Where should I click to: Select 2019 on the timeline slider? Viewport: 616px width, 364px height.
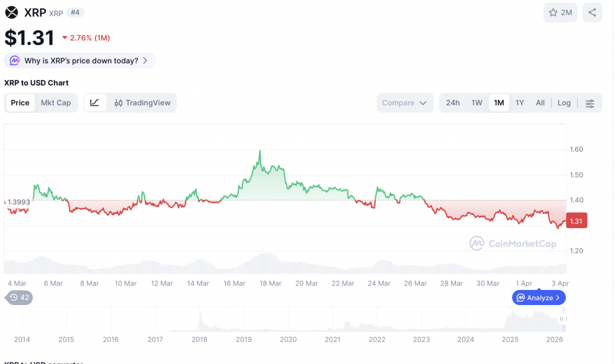pos(243,339)
